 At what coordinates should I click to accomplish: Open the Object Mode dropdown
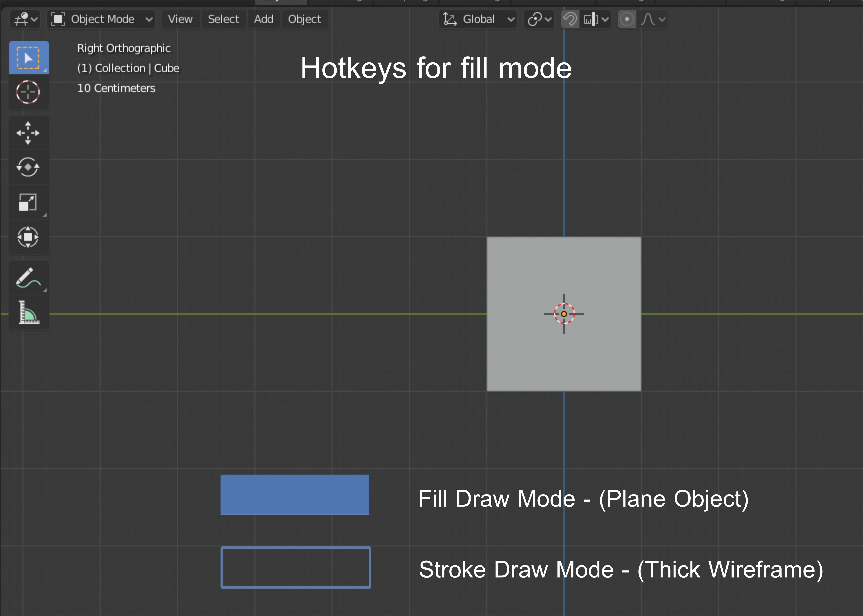pyautogui.click(x=101, y=19)
